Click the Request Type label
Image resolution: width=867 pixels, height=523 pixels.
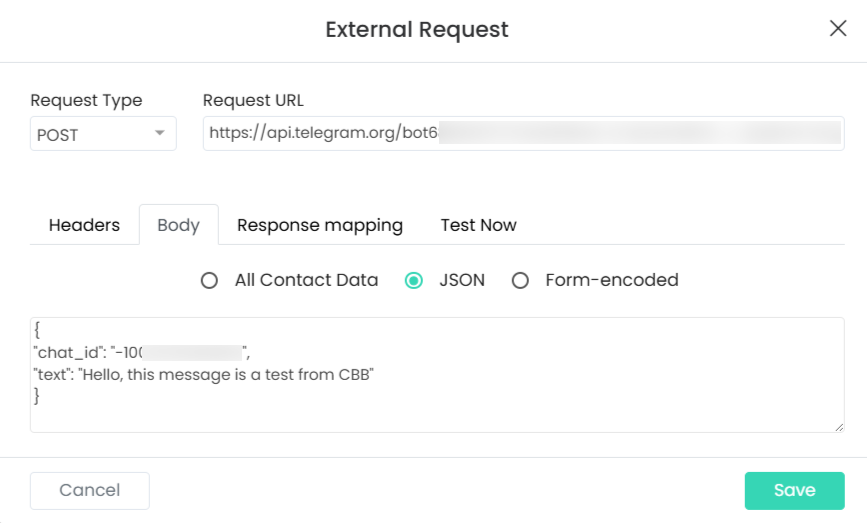86,100
